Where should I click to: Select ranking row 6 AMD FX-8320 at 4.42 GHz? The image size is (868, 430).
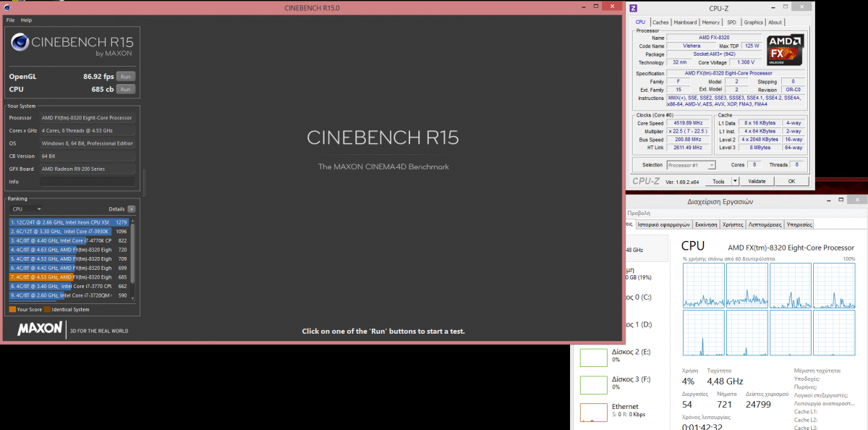69,268
